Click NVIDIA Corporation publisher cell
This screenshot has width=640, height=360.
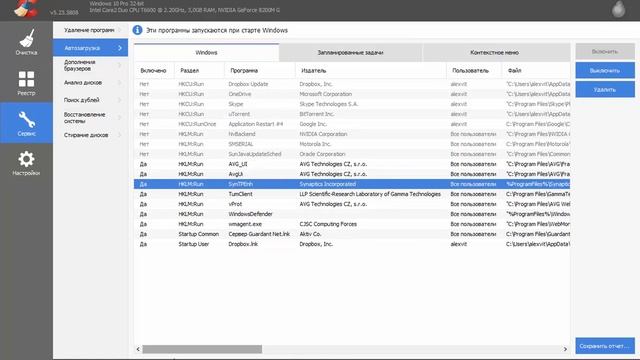[323, 134]
